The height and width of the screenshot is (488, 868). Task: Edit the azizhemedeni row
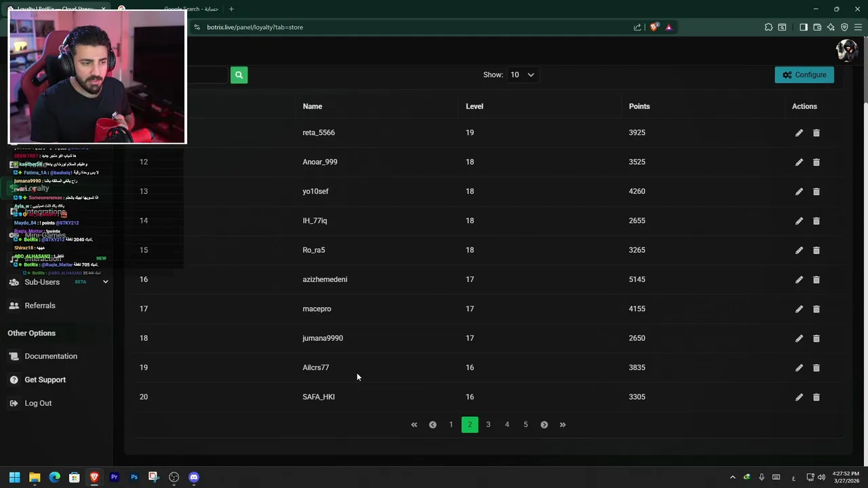(x=799, y=280)
